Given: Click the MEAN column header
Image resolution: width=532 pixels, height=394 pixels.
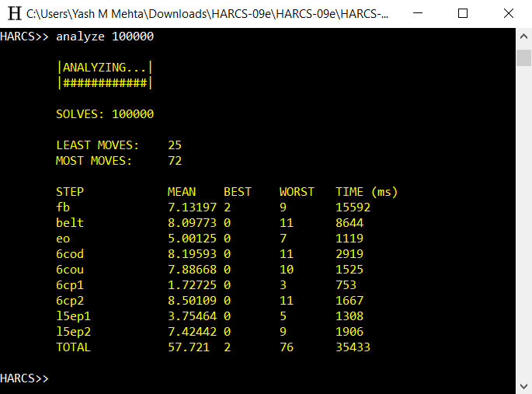Looking at the screenshot, I should (x=182, y=192).
